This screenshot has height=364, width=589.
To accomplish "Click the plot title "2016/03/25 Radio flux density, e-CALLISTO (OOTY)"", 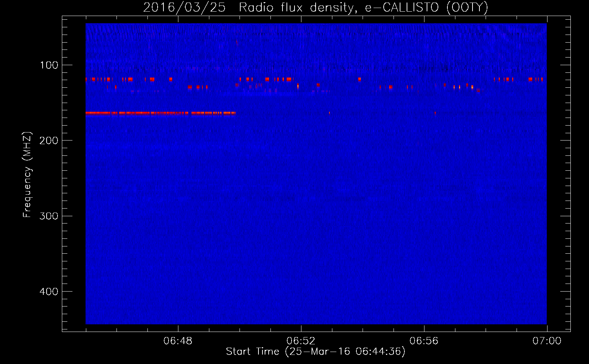I will coord(316,7).
